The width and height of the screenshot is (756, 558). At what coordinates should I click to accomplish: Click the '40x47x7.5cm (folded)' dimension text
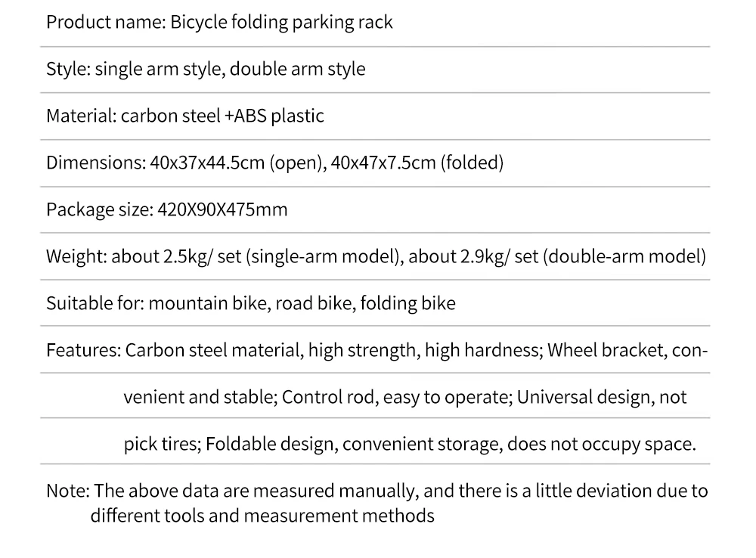[417, 163]
